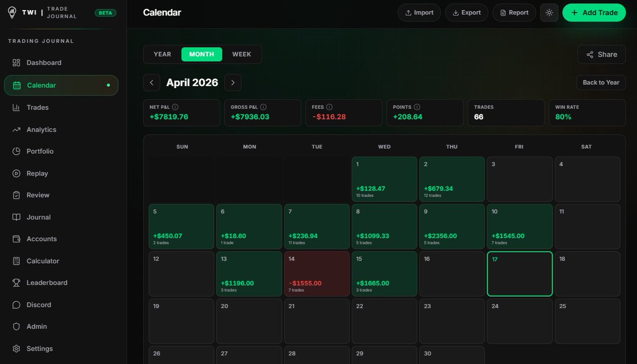Click the Accounts wallet icon
The height and width of the screenshot is (364, 637).
(16, 239)
